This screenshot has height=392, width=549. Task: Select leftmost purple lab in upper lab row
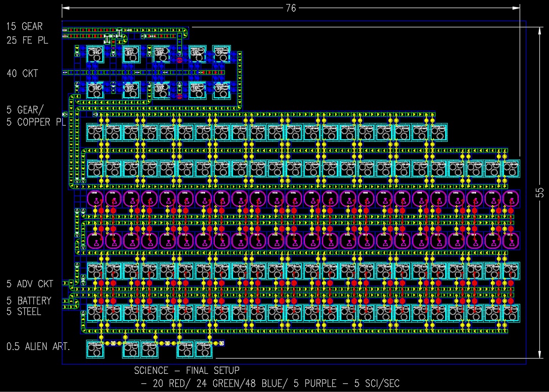click(96, 199)
